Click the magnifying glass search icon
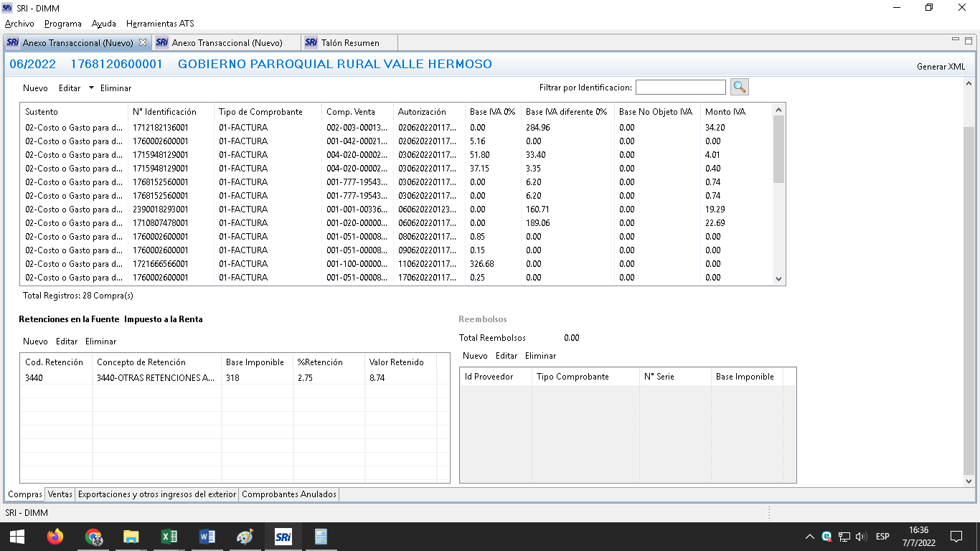This screenshot has height=551, width=980. pyautogui.click(x=740, y=87)
